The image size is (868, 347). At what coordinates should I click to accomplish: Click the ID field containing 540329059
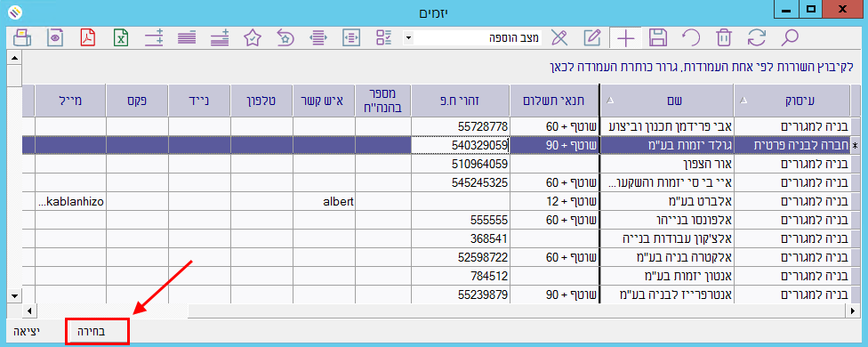(460, 145)
